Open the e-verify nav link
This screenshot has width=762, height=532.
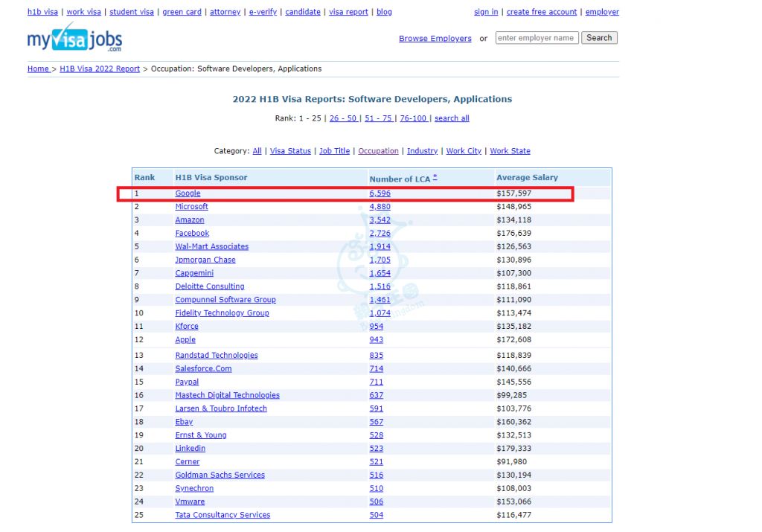pyautogui.click(x=263, y=12)
